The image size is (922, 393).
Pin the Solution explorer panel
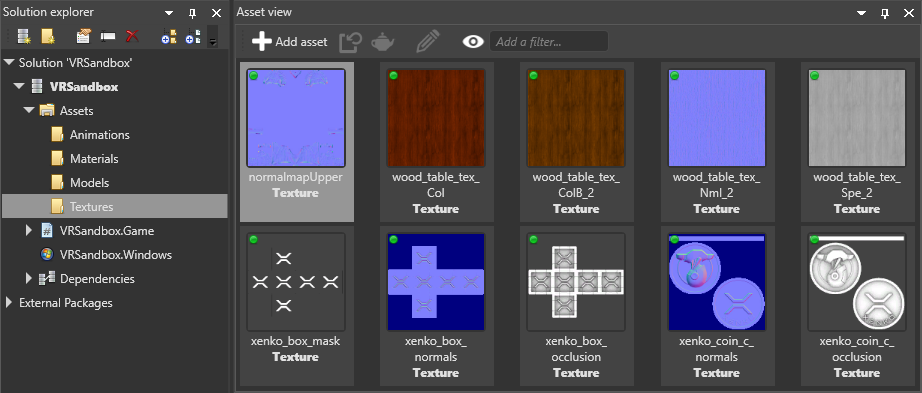click(192, 13)
